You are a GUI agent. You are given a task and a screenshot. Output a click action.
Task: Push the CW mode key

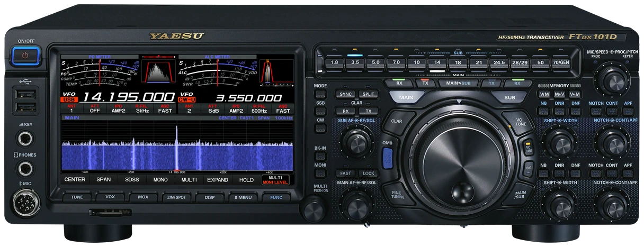pyautogui.click(x=320, y=129)
